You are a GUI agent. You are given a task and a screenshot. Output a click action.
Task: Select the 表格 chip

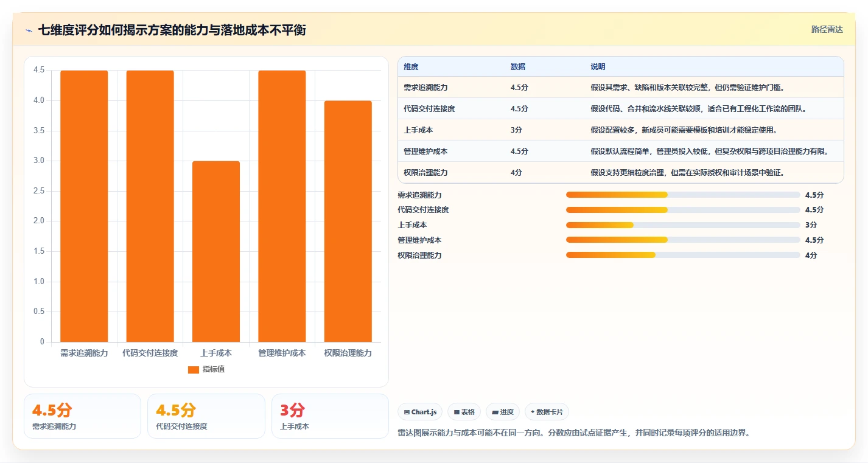pos(464,412)
